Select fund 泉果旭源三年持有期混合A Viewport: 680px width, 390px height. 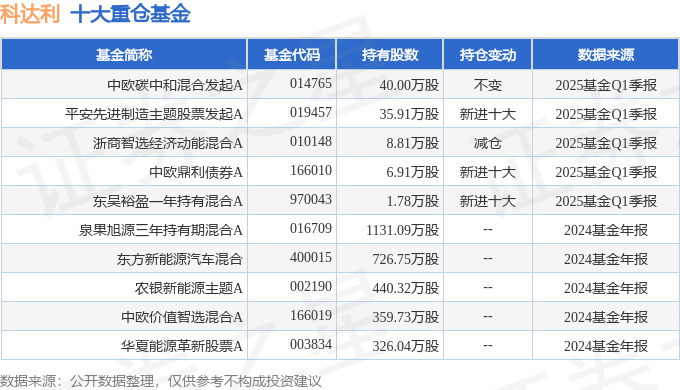[x=160, y=230]
